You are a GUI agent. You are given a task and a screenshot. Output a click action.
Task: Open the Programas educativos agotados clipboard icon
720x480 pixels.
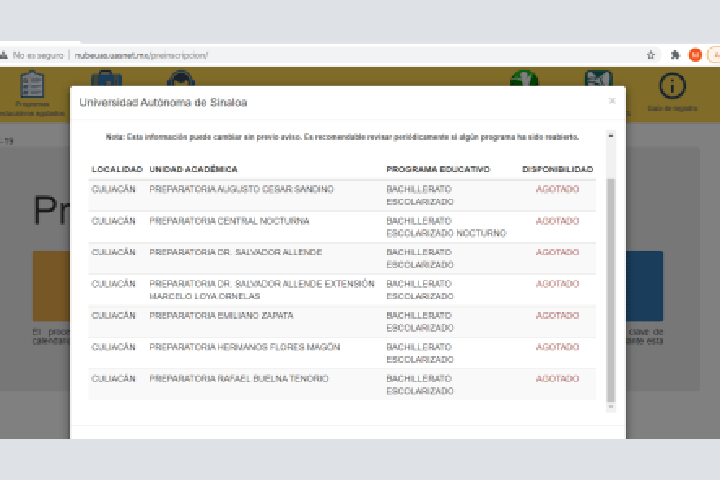32,85
